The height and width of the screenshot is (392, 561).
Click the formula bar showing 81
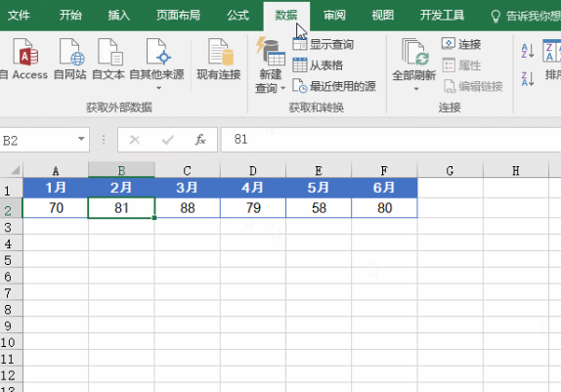tap(391, 140)
